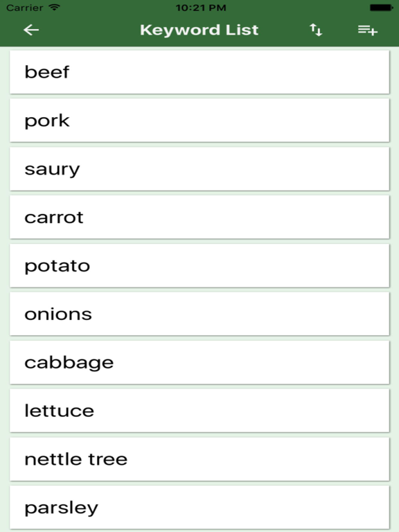The width and height of the screenshot is (399, 532).
Task: Tap the back arrow icon
Action: 31,30
